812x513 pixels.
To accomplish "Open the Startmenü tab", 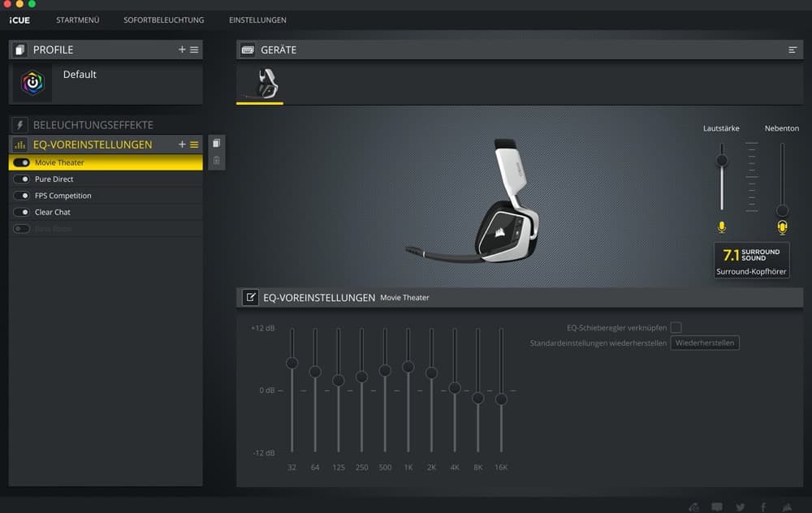I will tap(78, 20).
